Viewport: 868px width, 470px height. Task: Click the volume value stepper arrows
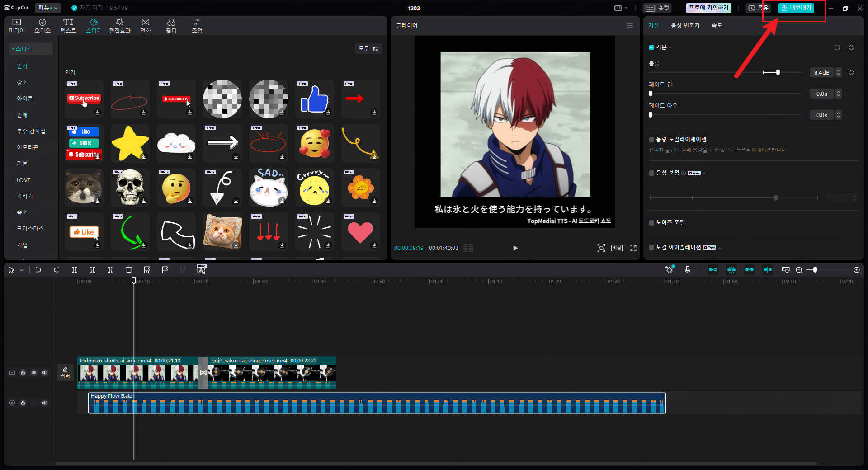click(x=839, y=72)
